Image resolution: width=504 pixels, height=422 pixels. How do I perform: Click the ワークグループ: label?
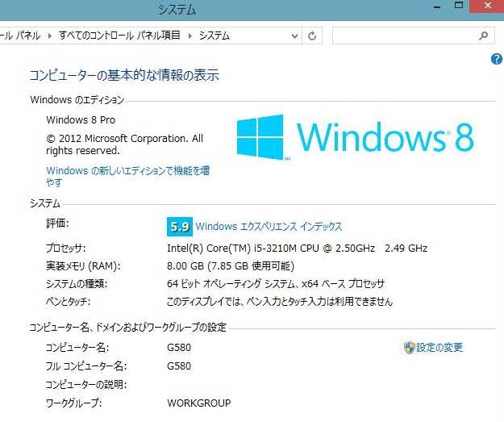pyautogui.click(x=73, y=403)
